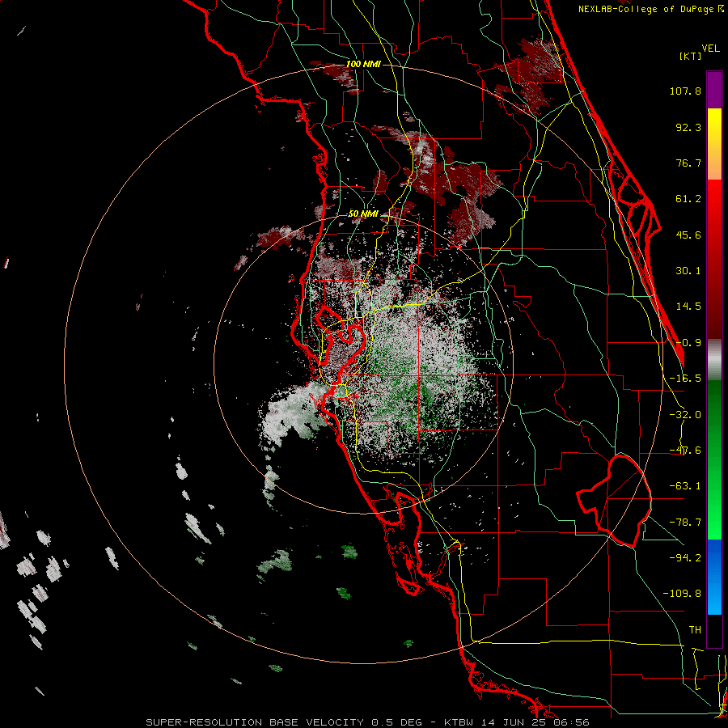728x728 pixels.
Task: Click the NEXLAB-College of DuPage label
Action: 651,9
